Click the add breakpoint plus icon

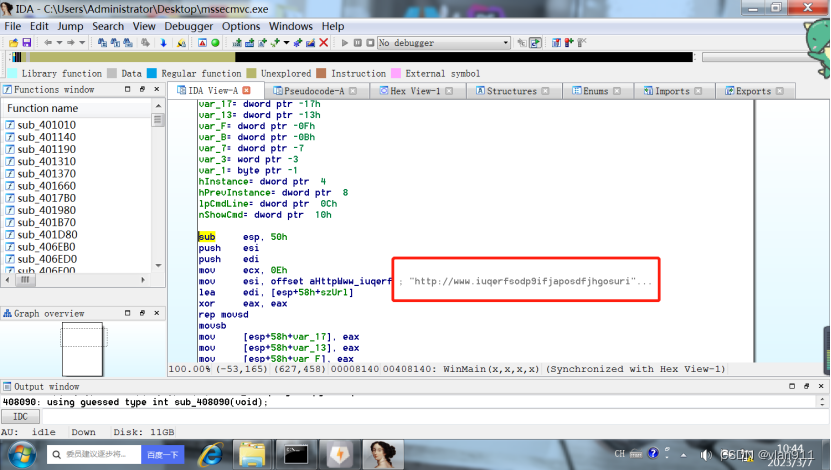pos(569,42)
